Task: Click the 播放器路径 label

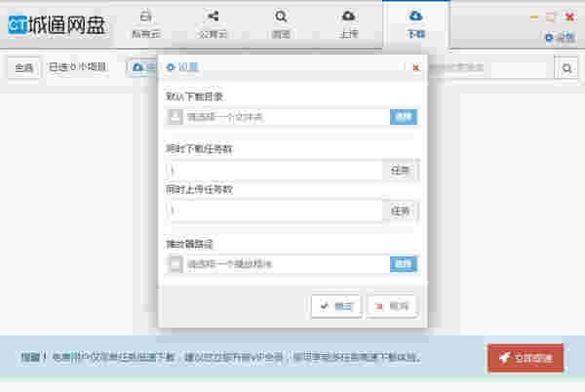Action: coord(189,244)
